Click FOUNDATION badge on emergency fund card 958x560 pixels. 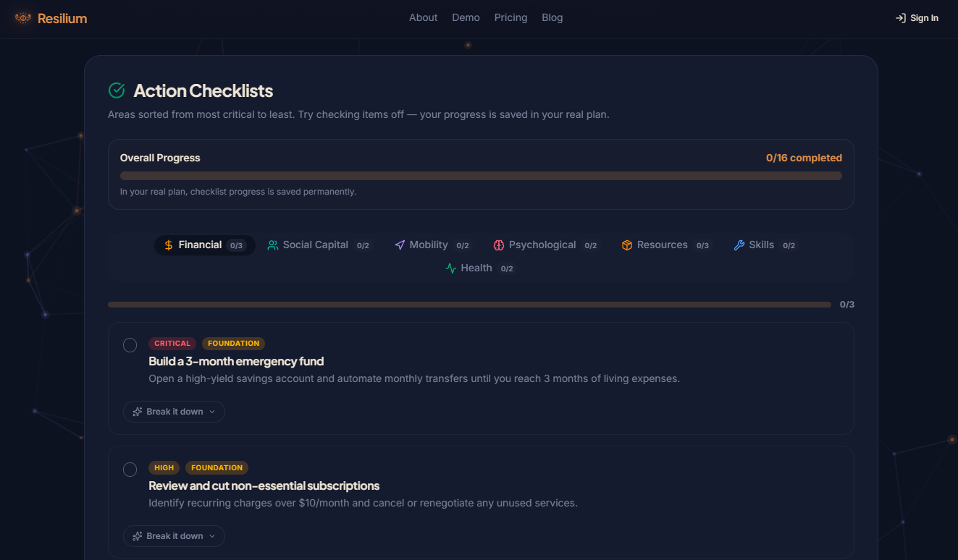click(233, 344)
